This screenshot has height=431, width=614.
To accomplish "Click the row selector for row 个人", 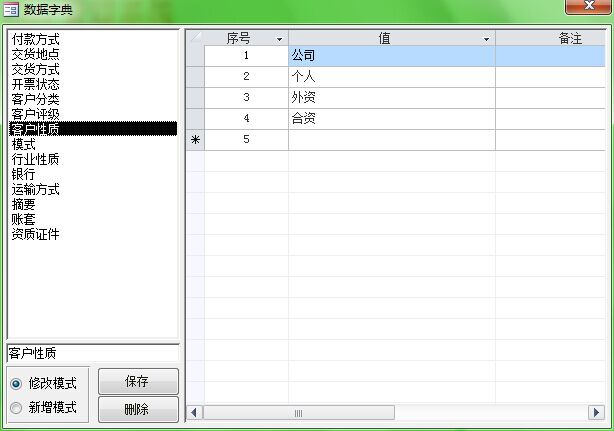I will point(195,77).
